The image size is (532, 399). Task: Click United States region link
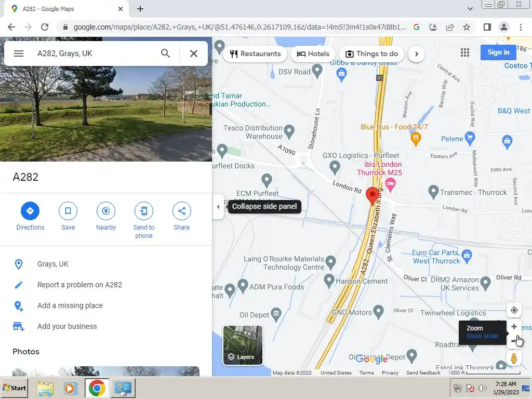pos(336,373)
